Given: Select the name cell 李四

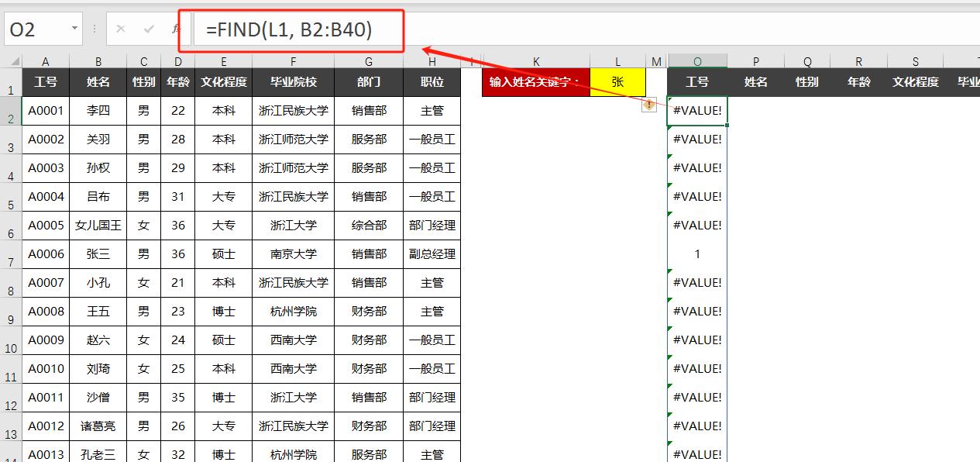Looking at the screenshot, I should (x=98, y=110).
